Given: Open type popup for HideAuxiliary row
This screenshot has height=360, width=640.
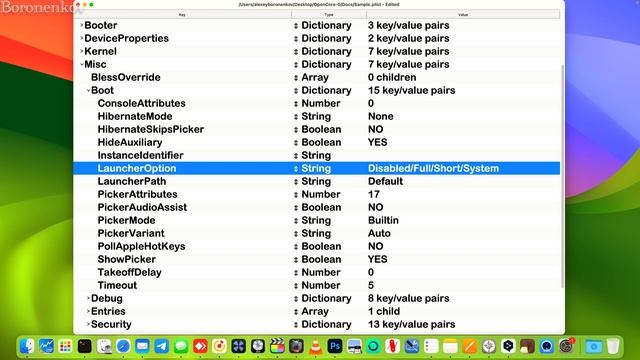Looking at the screenshot, I should pos(296,142).
